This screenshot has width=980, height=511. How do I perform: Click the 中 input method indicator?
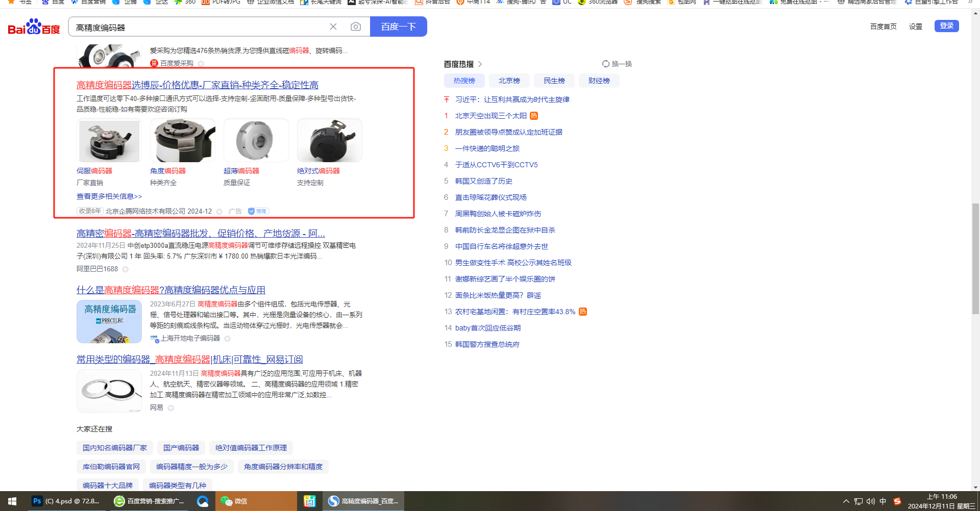coord(883,501)
